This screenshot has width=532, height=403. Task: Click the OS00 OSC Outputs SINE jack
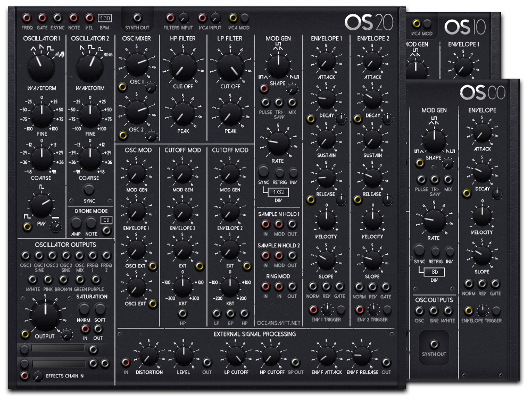[x=434, y=311]
